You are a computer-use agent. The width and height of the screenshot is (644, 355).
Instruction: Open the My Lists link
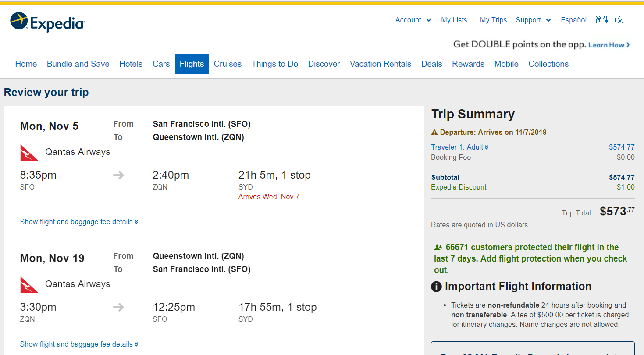(454, 20)
